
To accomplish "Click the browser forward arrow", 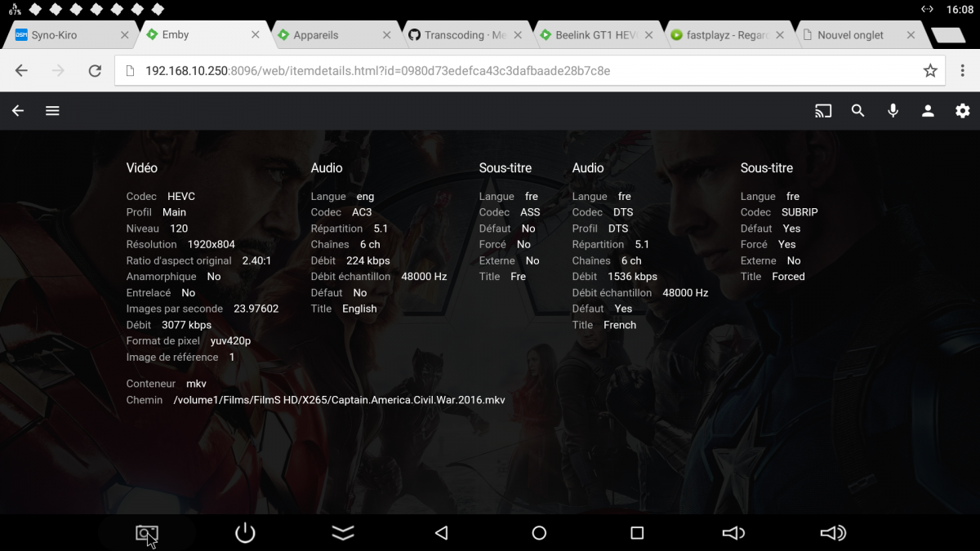I will pyautogui.click(x=58, y=71).
